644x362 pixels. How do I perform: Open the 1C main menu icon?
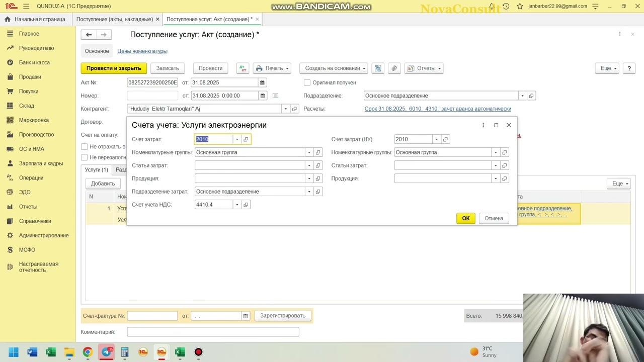11,6
